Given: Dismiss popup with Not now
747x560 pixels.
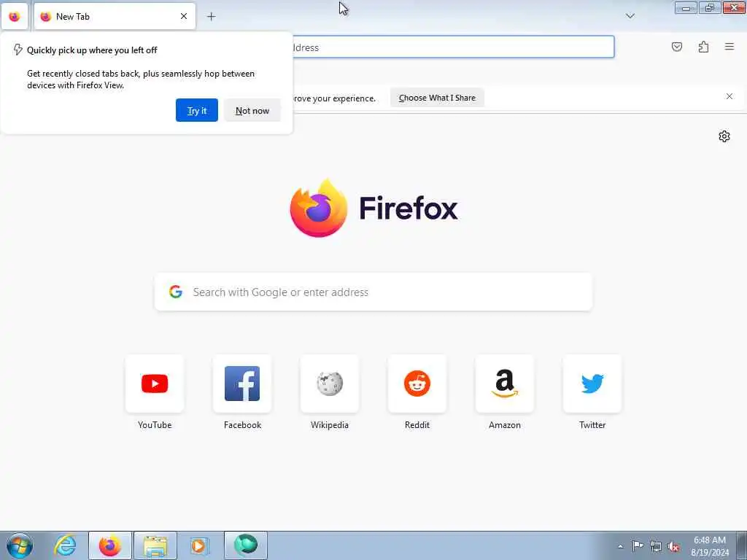Looking at the screenshot, I should pyautogui.click(x=252, y=111).
